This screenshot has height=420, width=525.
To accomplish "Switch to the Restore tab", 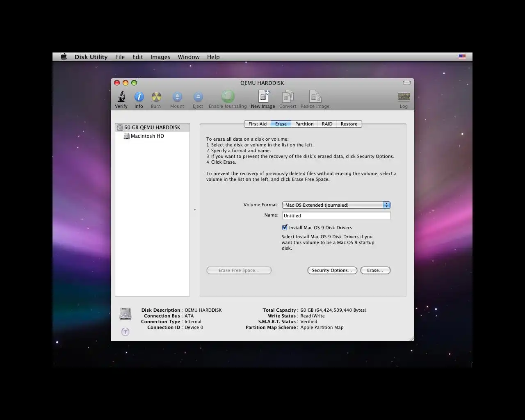I will 349,124.
